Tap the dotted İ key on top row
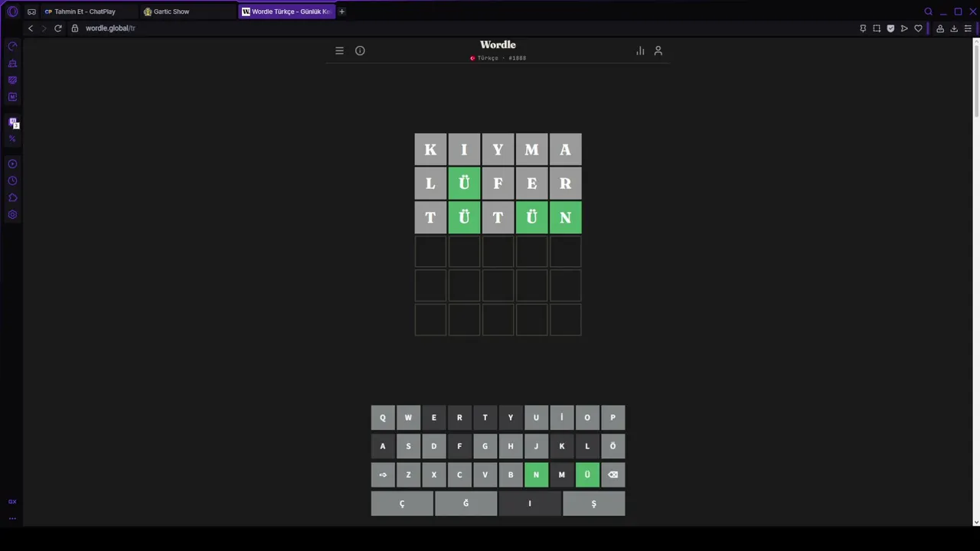980x551 pixels. coord(561,418)
